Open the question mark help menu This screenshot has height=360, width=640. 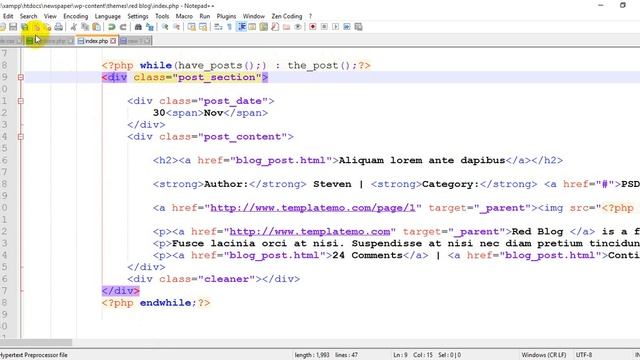coord(310,16)
